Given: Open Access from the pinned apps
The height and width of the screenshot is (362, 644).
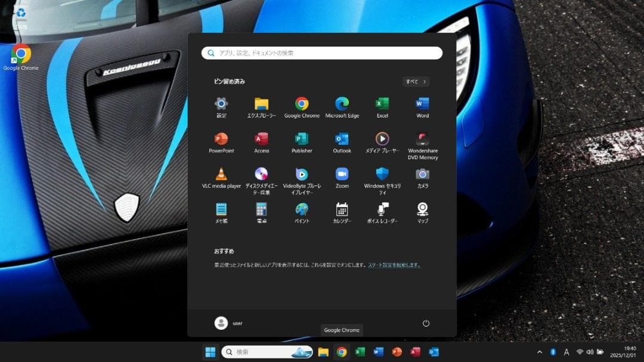Looking at the screenshot, I should tap(261, 139).
